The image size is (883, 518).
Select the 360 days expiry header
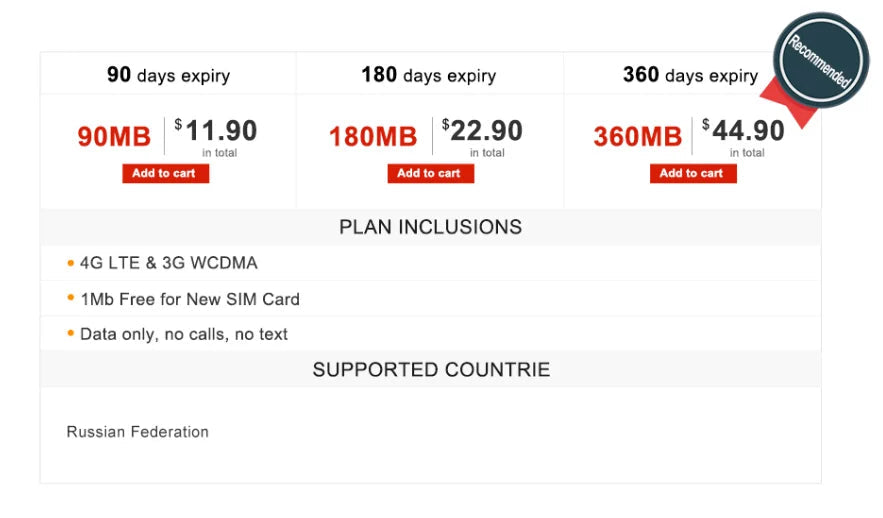pyautogui.click(x=690, y=75)
